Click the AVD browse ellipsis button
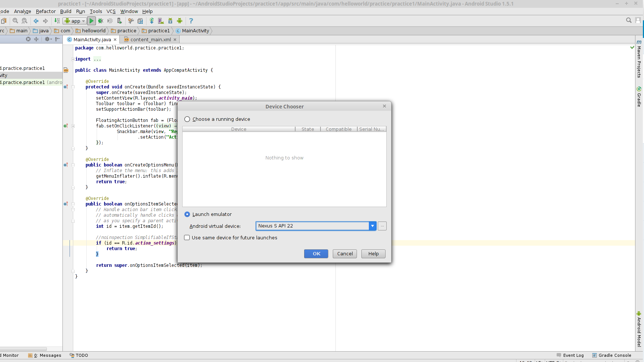Viewport: 644px width, 362px height. pos(382,226)
